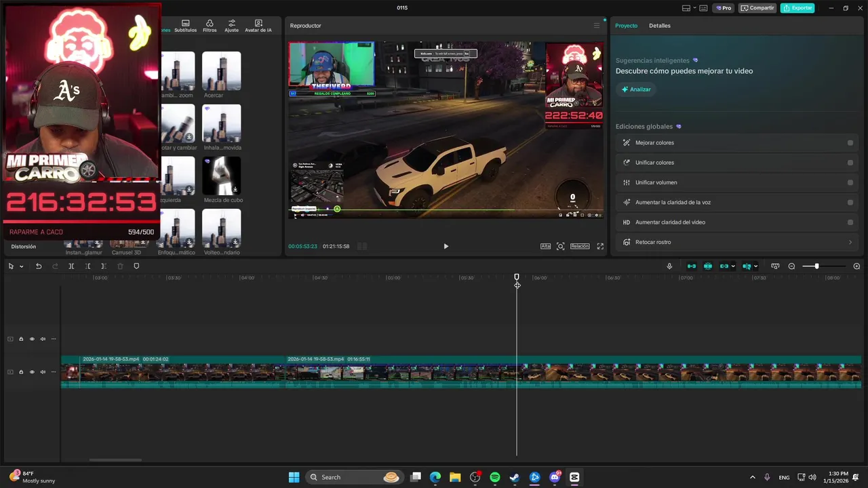868x488 pixels.
Task: Enable Unificar volumen switch
Action: (850, 182)
